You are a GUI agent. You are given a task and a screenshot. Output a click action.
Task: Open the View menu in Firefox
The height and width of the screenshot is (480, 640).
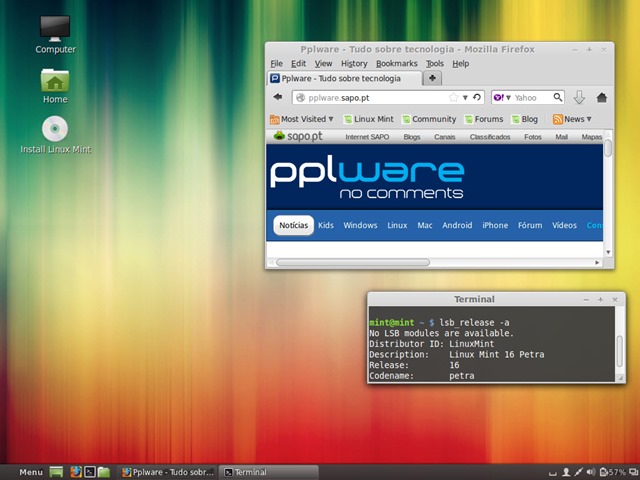(x=323, y=64)
